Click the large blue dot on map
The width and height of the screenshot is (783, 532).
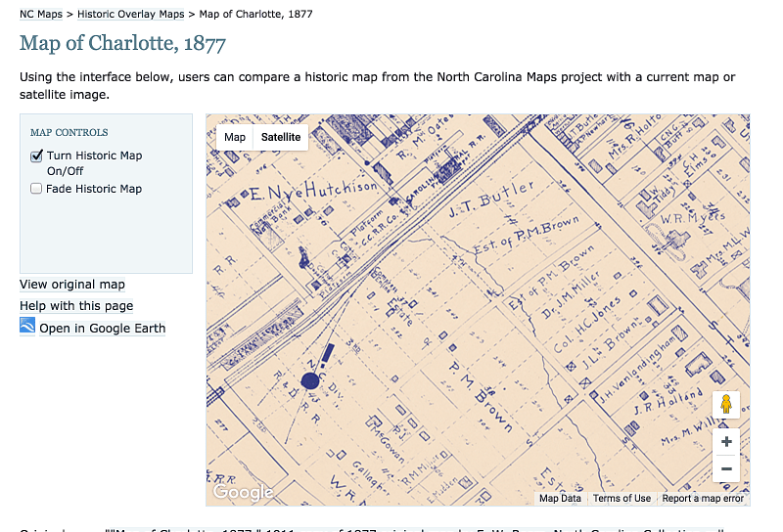(310, 381)
